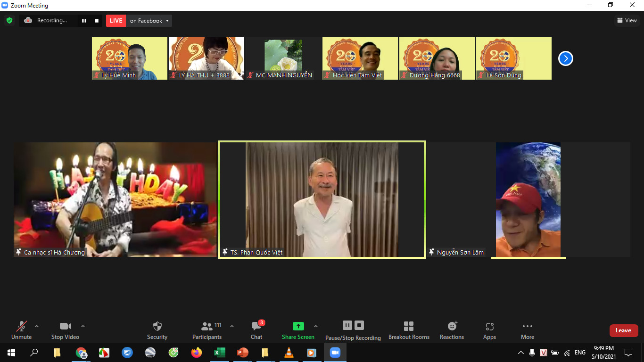
Task: Open the Participants panel
Action: click(207, 330)
